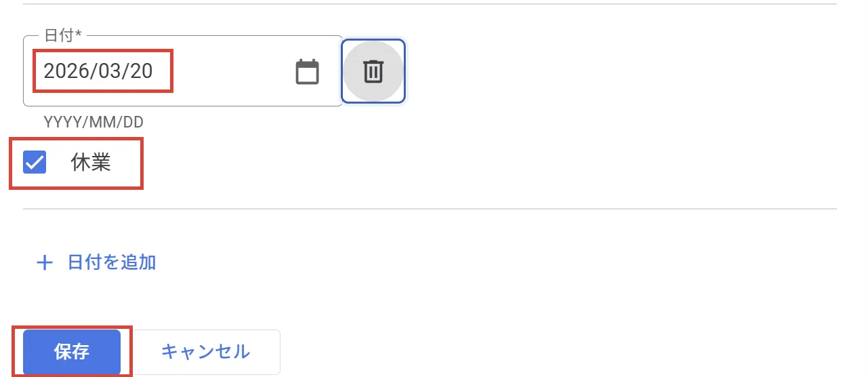Delete the date entry with trash icon
This screenshot has width=868, height=377.
(x=373, y=71)
